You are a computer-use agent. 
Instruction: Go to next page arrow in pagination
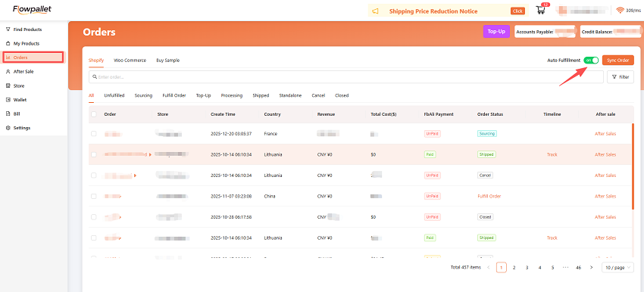591,267
